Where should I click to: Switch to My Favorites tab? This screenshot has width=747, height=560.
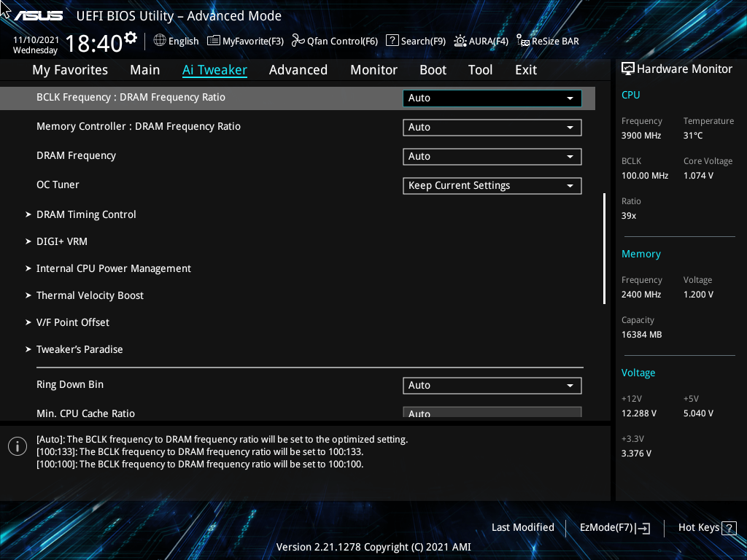(70, 70)
